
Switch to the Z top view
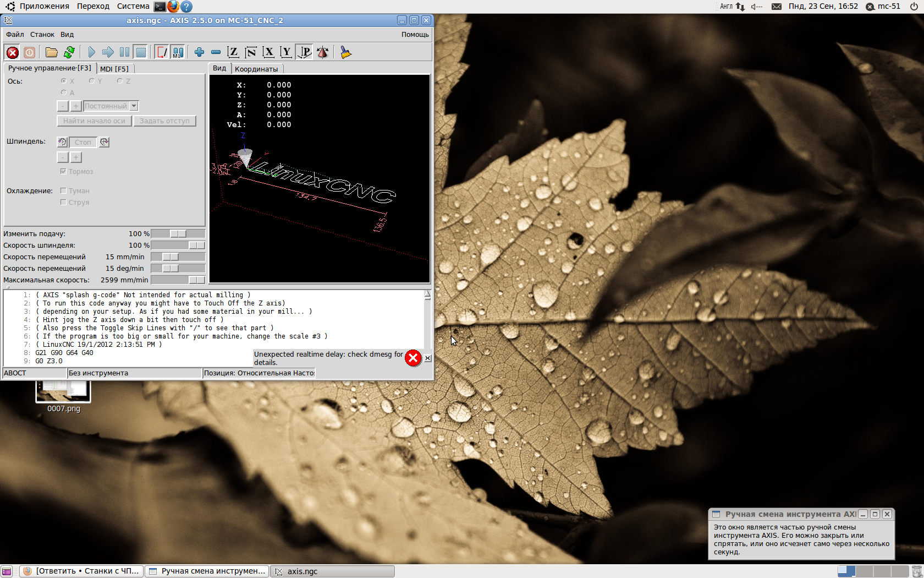click(x=233, y=52)
